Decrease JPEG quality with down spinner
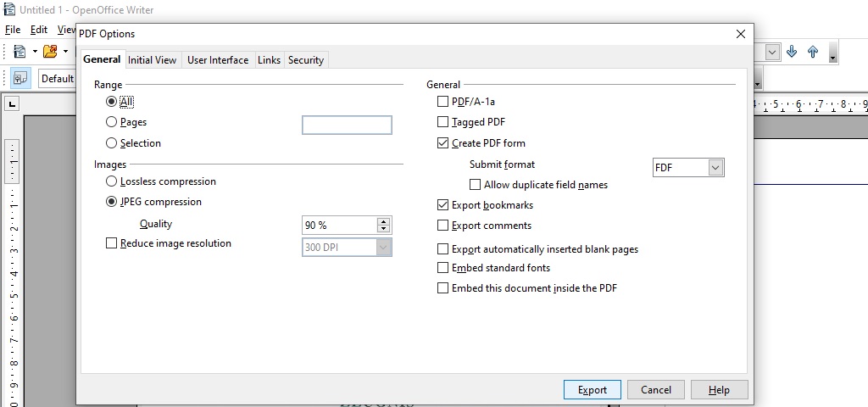868x407 pixels. pos(384,229)
